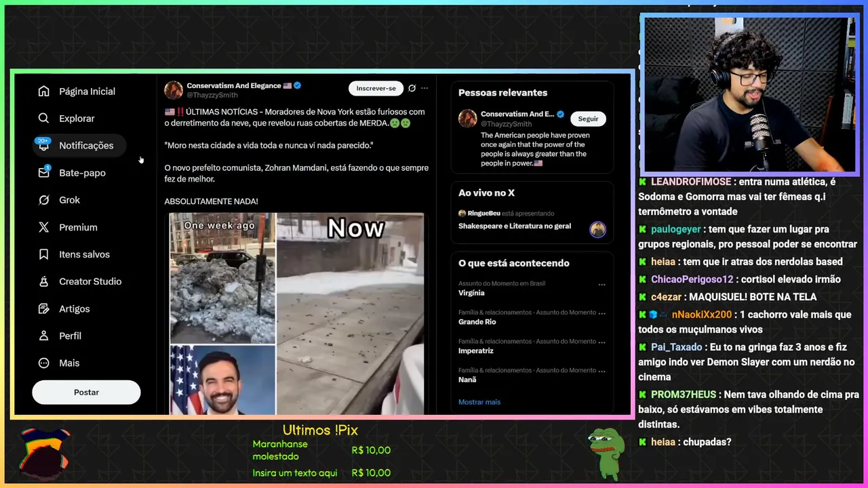Open the live space avatar at right
This screenshot has height=488, width=868.
click(x=597, y=230)
